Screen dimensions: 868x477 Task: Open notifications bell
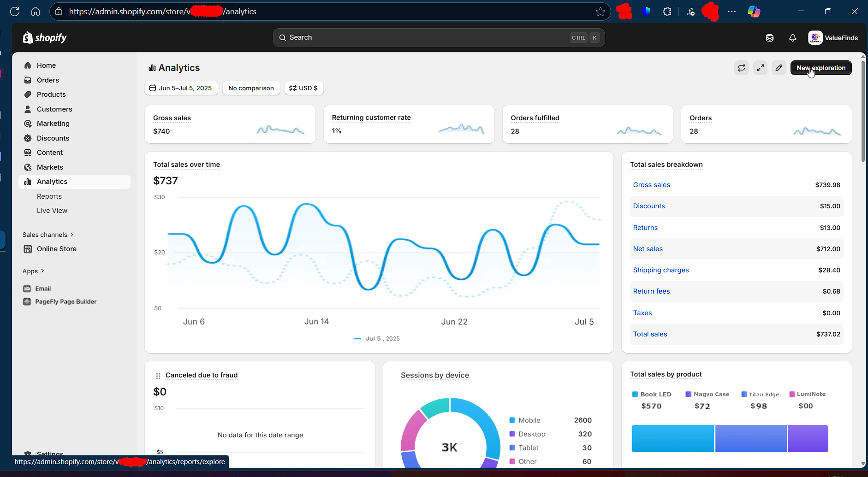click(x=792, y=38)
